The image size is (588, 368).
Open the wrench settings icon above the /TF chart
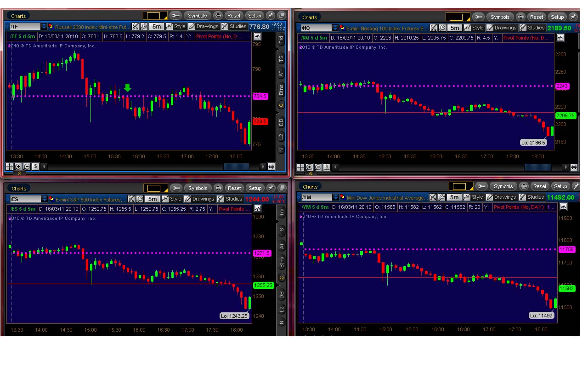coord(176,16)
